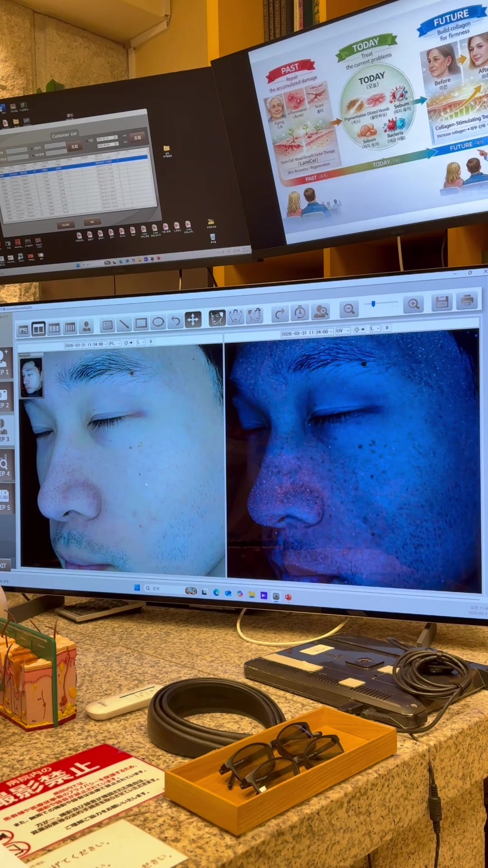The image size is (488, 868).
Task: Select the second face analysis icon
Action: [236, 317]
